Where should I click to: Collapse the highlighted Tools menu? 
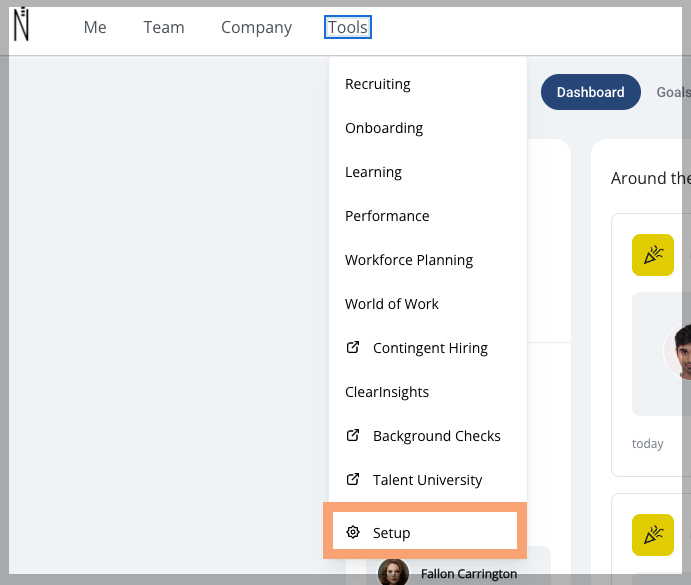tap(348, 28)
